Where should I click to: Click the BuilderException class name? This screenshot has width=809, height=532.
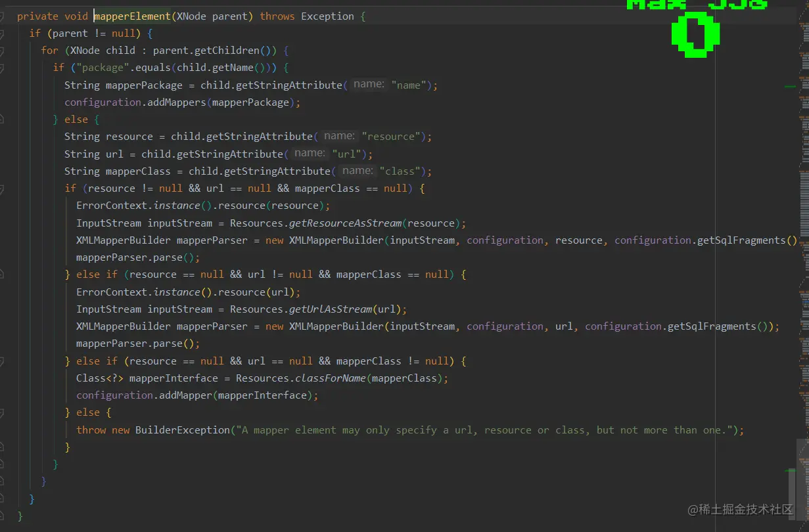click(183, 430)
